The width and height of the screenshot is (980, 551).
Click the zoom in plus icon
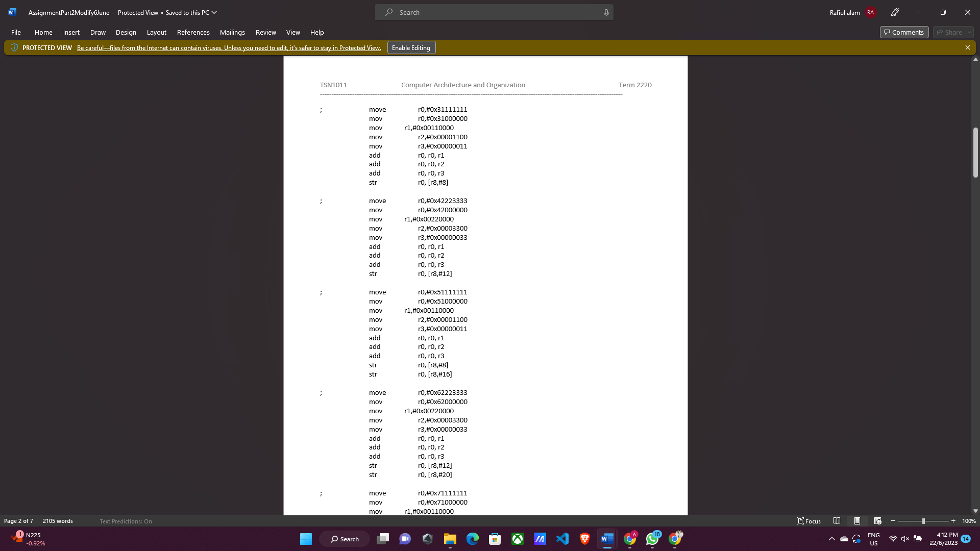pos(953,521)
